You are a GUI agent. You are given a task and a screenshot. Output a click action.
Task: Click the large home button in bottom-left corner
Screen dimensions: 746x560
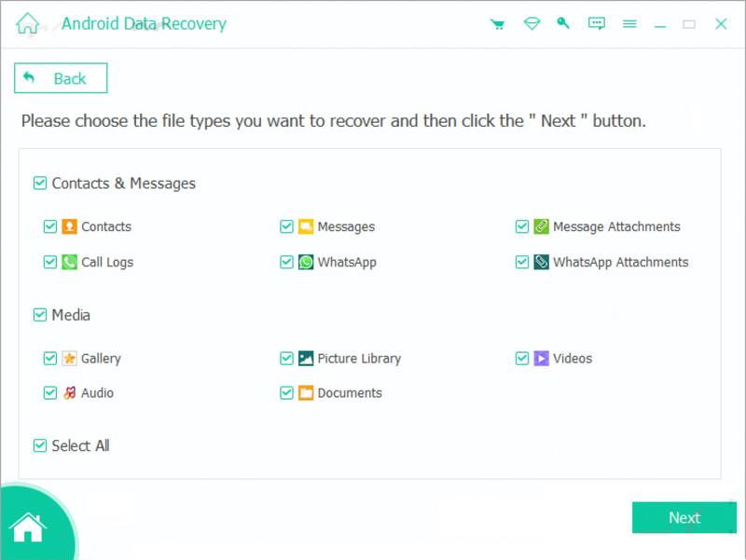pyautogui.click(x=28, y=527)
